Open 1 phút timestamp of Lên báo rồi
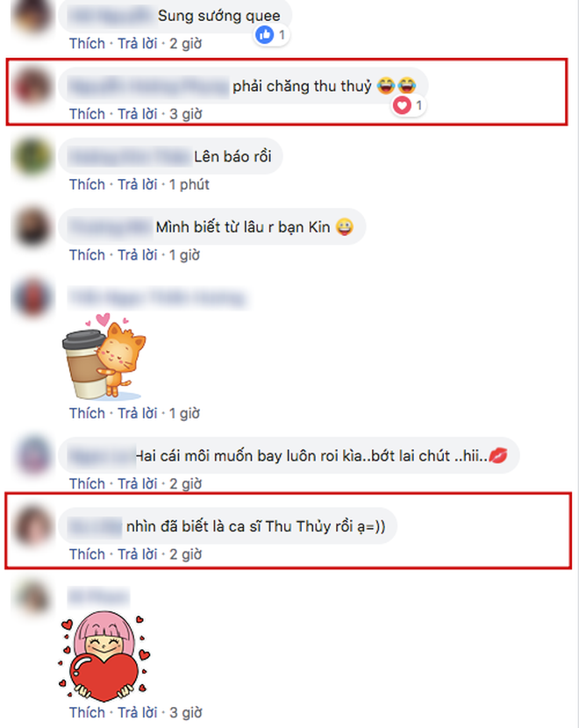Viewport: 579px width, 728px height. click(x=189, y=185)
